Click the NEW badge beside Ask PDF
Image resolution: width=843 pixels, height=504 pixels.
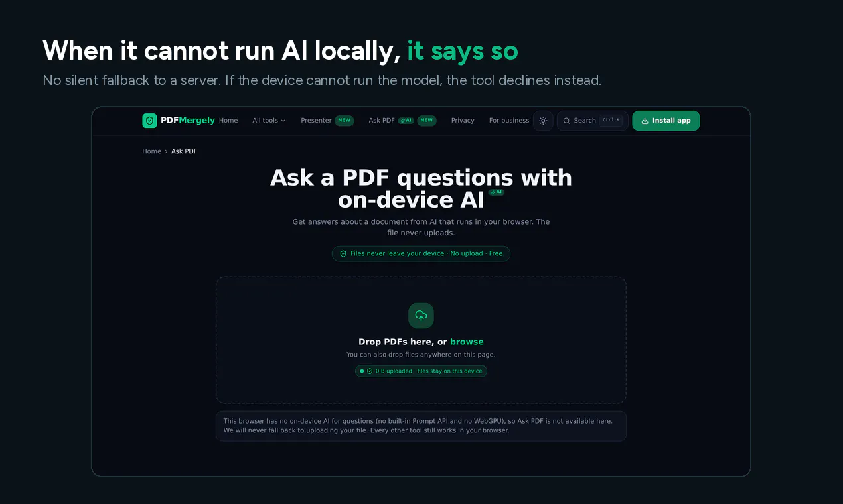[x=427, y=121]
